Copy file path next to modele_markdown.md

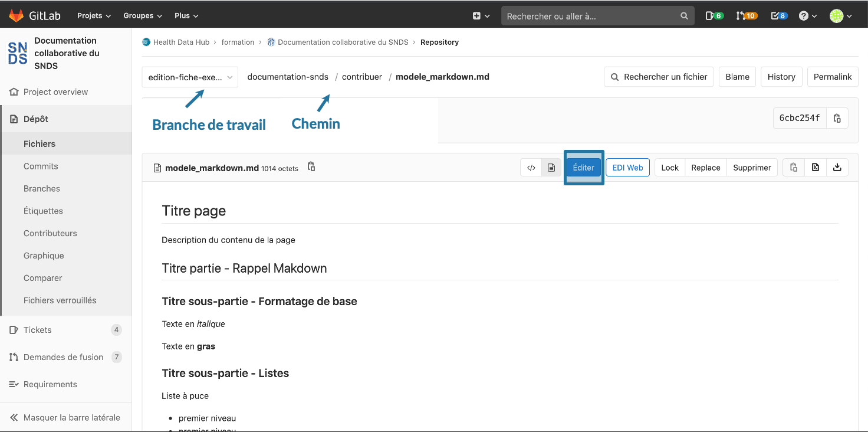(x=311, y=167)
